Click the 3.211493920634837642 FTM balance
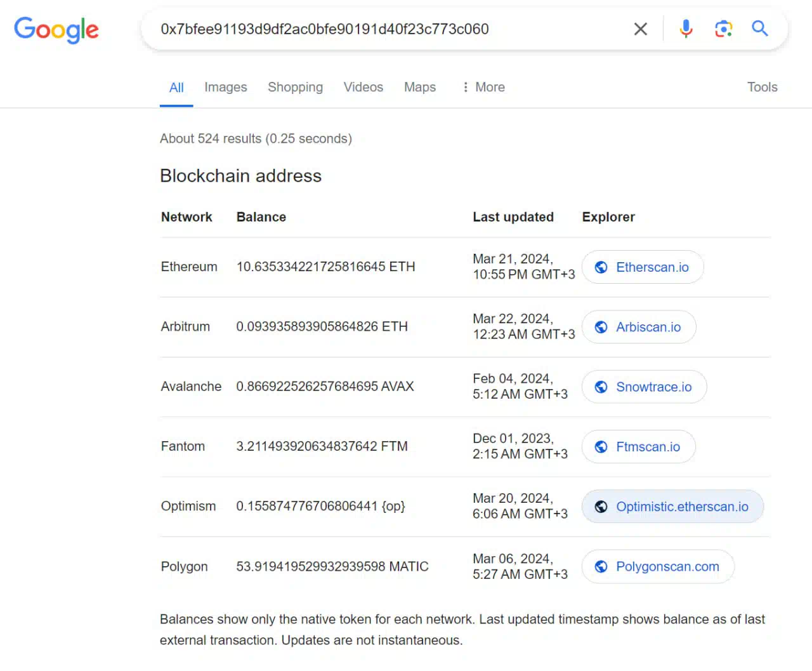812x671 pixels. click(x=322, y=446)
